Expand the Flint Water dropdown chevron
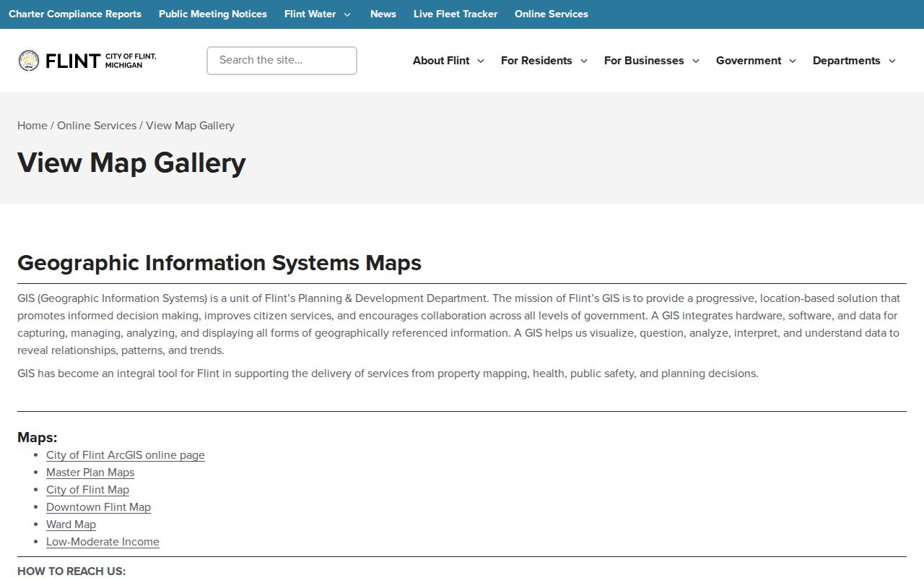This screenshot has width=924, height=578. (347, 14)
